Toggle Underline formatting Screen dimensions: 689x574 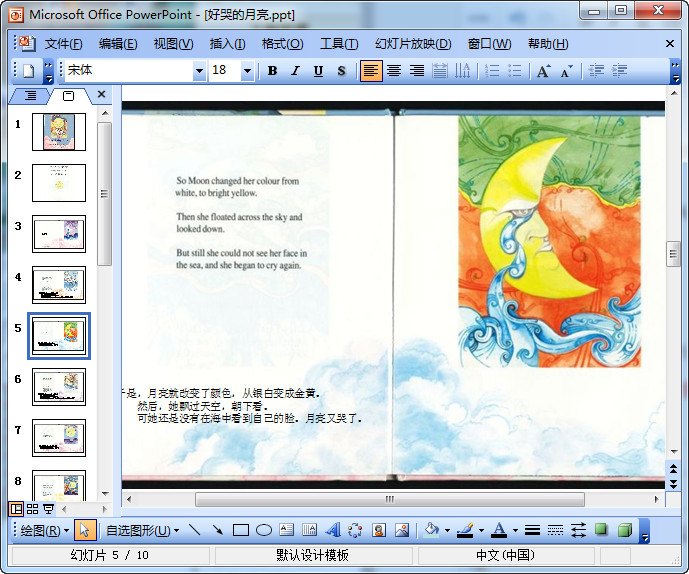(x=319, y=71)
